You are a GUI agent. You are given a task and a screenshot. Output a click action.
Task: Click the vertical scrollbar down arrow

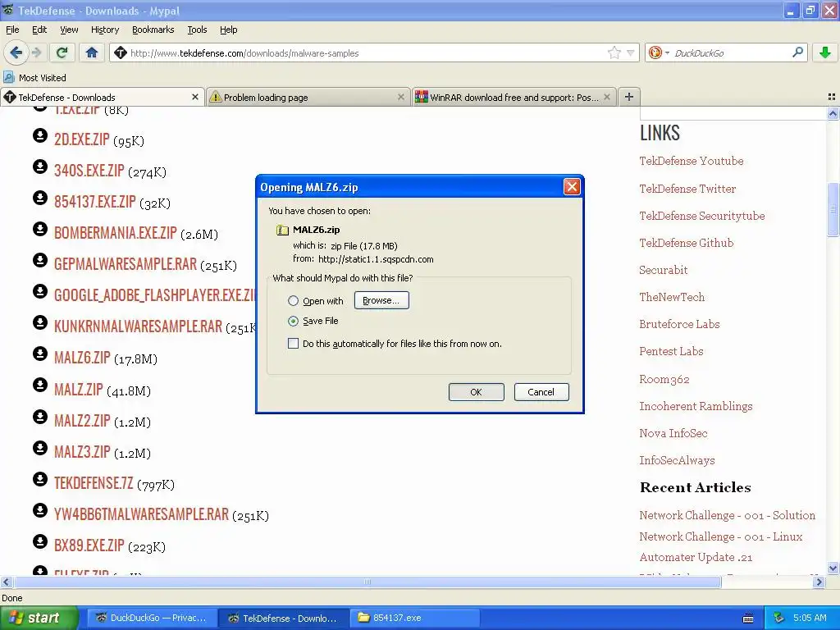[x=833, y=568]
